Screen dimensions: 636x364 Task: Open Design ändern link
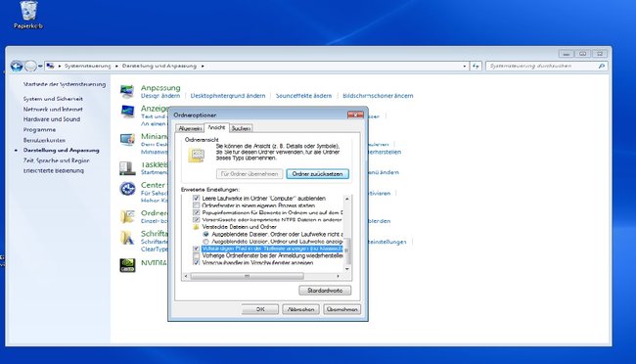[x=160, y=96]
